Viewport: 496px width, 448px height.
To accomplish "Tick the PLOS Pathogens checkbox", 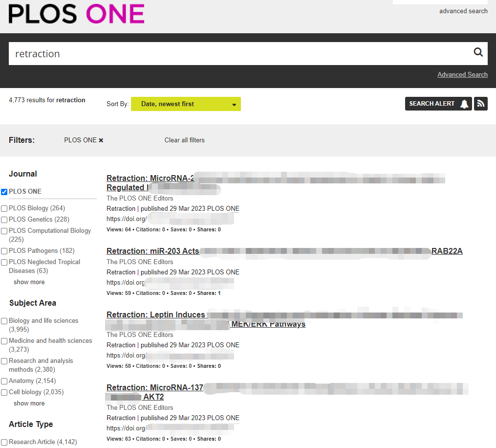I will tap(4, 251).
